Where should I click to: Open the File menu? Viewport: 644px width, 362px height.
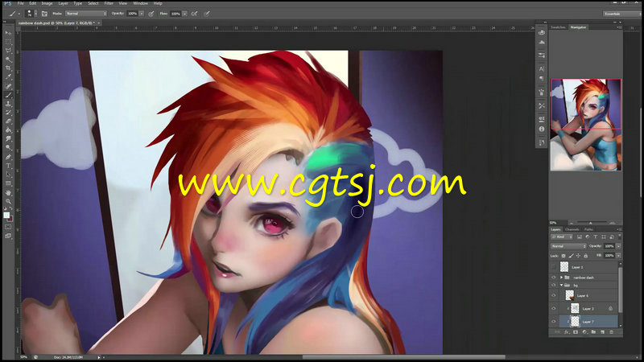click(21, 3)
